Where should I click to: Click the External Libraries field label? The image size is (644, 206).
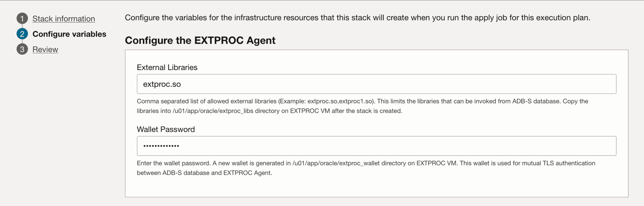167,67
